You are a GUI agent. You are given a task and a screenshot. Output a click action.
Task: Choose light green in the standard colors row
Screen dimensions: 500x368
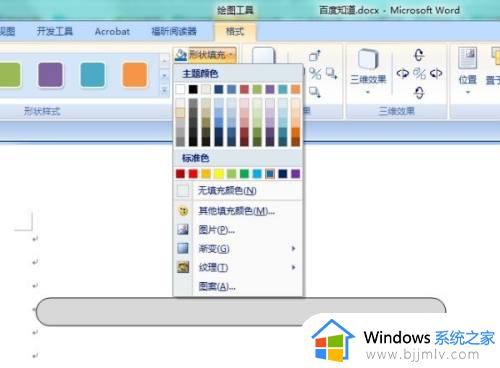[232, 174]
